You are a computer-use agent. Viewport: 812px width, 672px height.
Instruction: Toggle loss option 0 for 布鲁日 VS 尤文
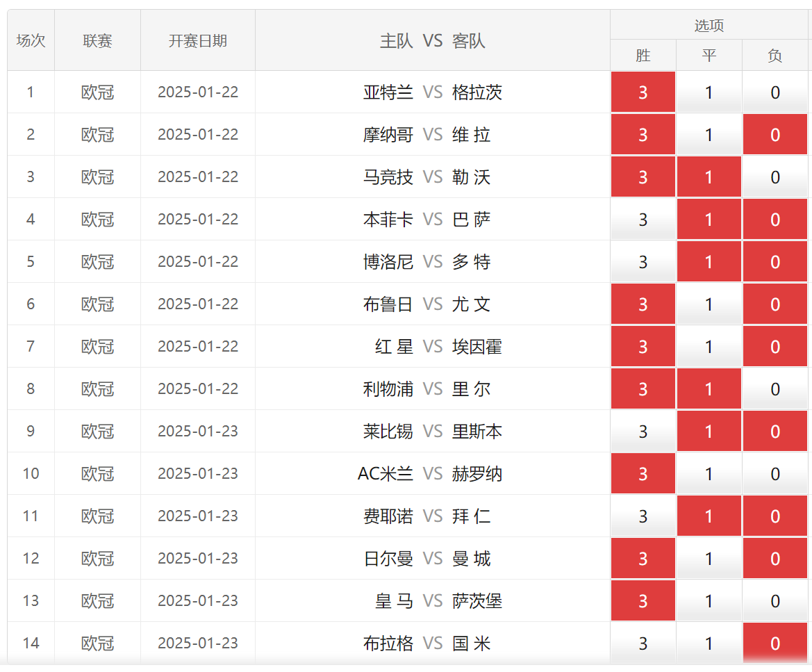pyautogui.click(x=774, y=304)
